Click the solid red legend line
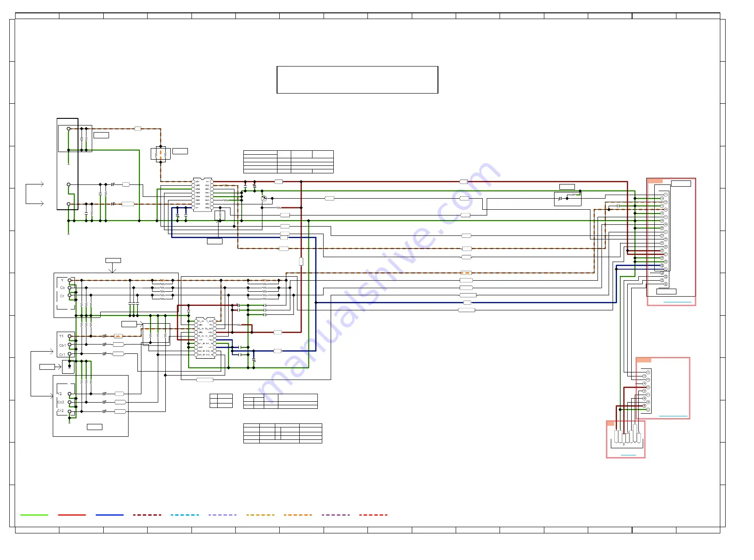Image resolution: width=754 pixels, height=560 pixels. 72,515
